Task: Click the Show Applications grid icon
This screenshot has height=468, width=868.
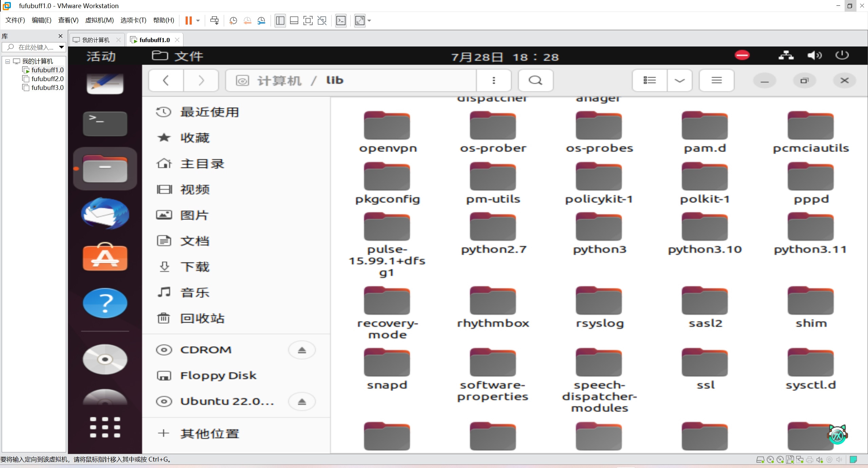Action: click(x=105, y=427)
